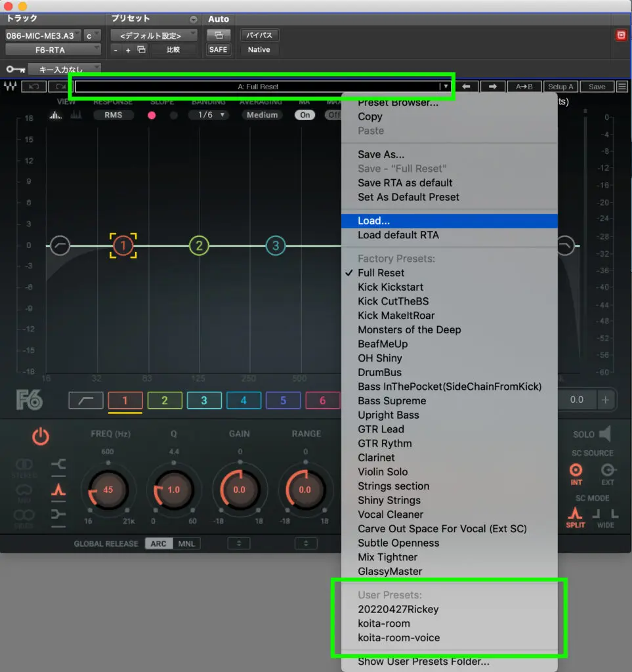
Task: Toggle the MA On switch
Action: pyautogui.click(x=305, y=115)
